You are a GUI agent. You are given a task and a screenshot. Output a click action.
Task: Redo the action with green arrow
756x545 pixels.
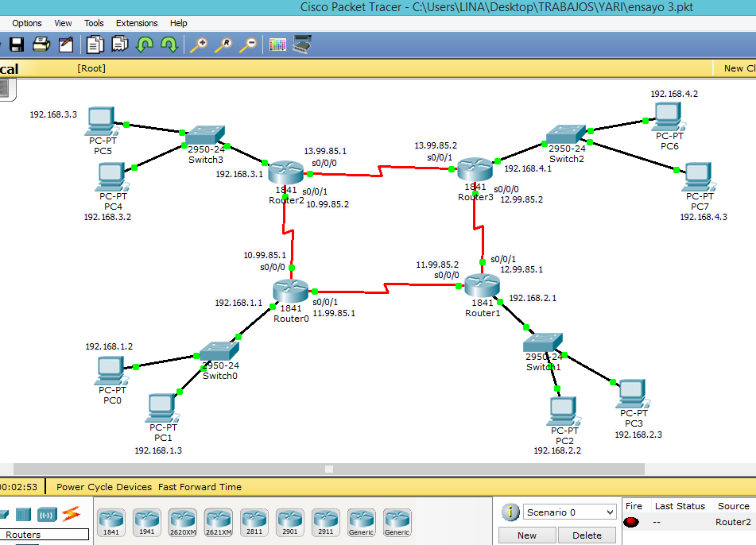[169, 44]
